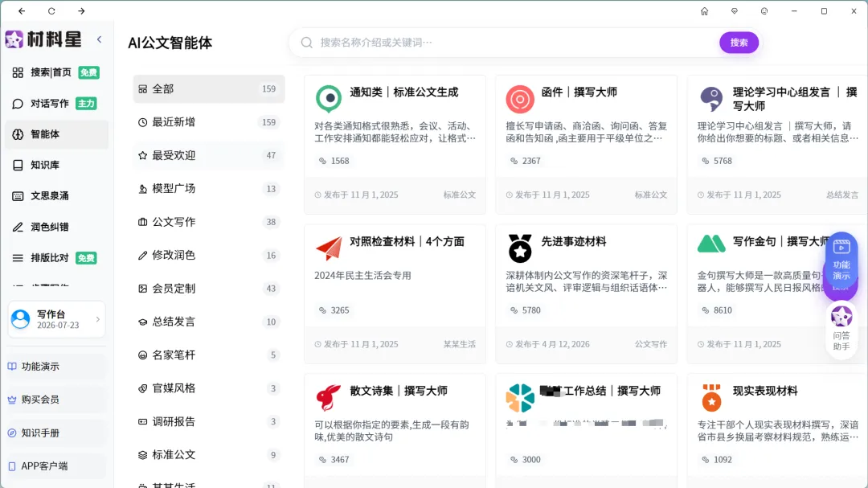Select the 名家笔杆 category
The width and height of the screenshot is (868, 488).
pyautogui.click(x=209, y=355)
